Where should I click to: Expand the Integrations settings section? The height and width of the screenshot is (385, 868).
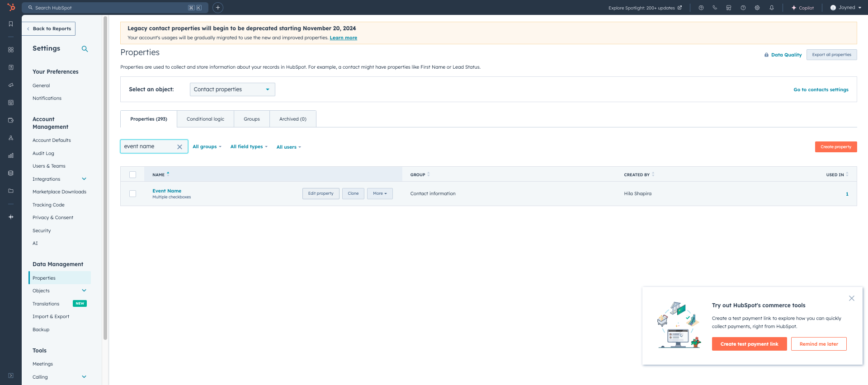[84, 179]
